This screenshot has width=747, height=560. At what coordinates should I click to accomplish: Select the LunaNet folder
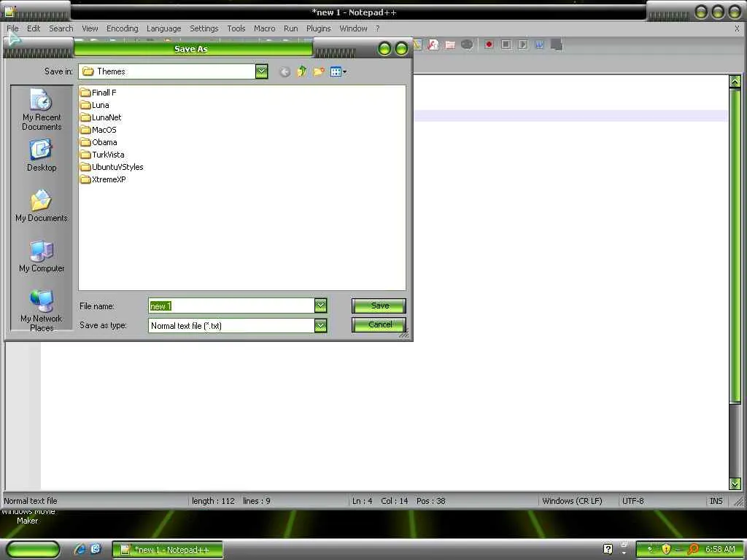click(101, 117)
